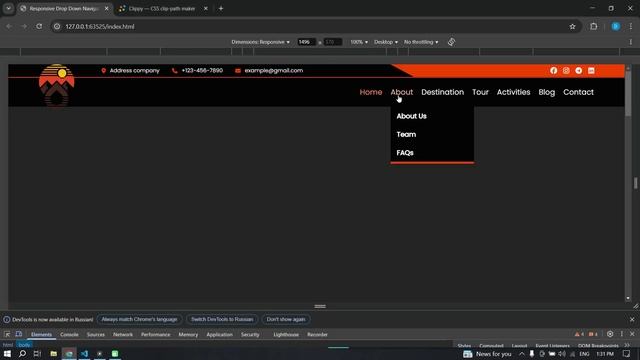Click the page vertical scrollbar thumb
This screenshot has width=640, height=360.
[628, 93]
